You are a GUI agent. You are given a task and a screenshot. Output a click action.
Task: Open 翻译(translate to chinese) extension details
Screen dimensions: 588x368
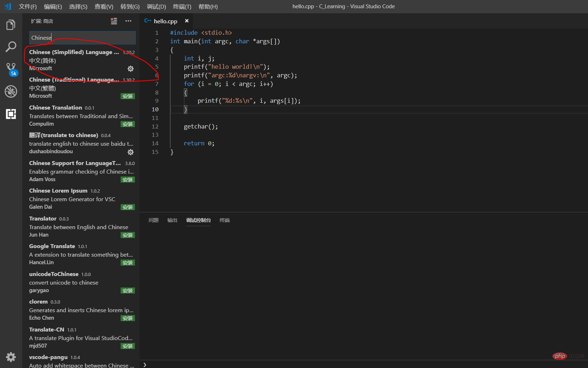81,143
